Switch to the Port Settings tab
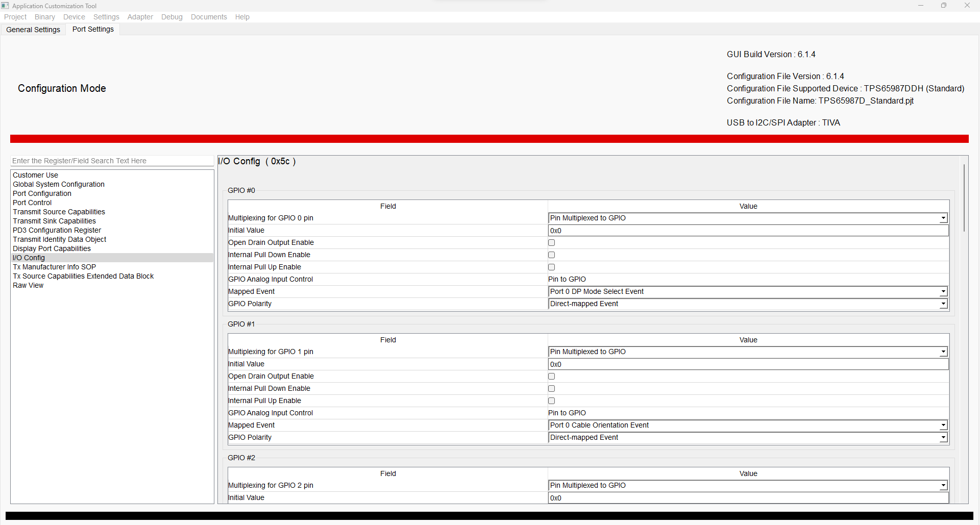 click(x=93, y=29)
